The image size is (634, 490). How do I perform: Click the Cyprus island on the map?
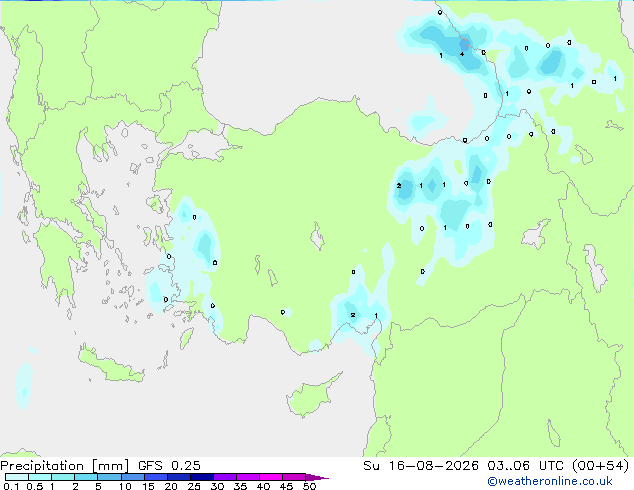click(313, 396)
